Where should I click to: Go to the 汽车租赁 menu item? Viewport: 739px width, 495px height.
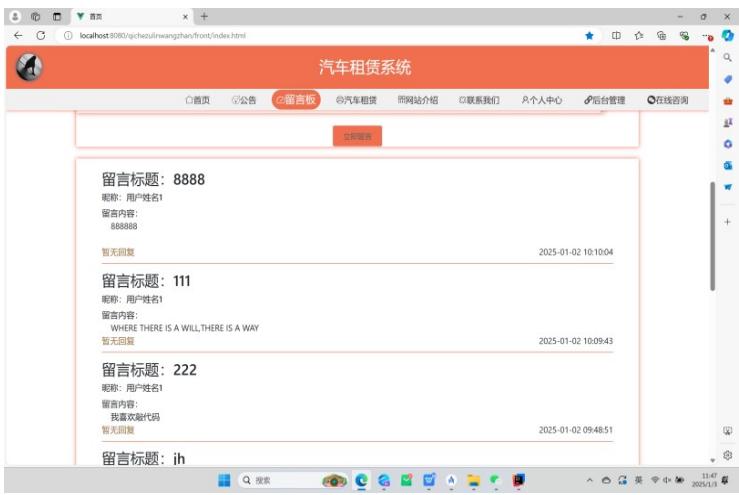(356, 100)
